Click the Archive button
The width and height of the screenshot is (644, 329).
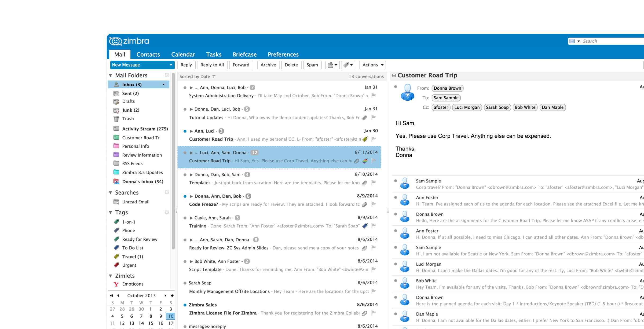pyautogui.click(x=268, y=65)
